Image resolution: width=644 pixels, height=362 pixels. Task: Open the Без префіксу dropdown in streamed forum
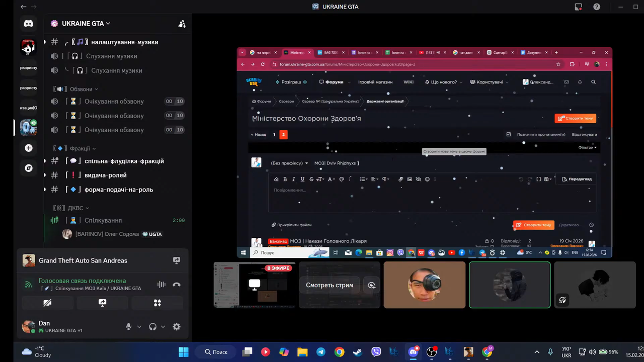(289, 163)
